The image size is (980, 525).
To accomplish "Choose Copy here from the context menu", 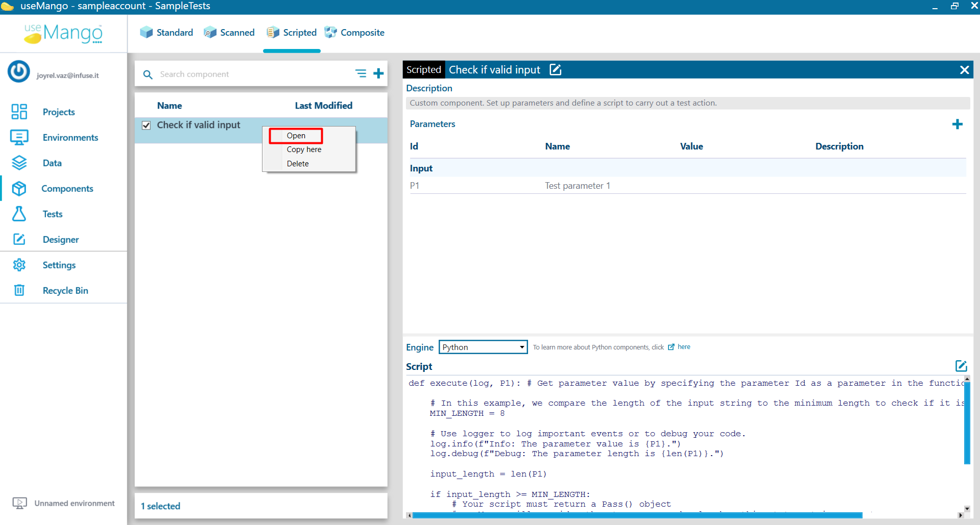I will tap(304, 149).
